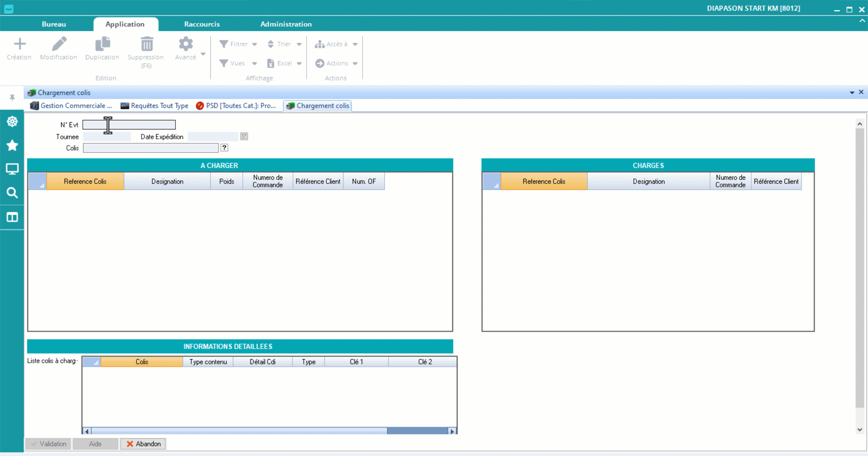Image resolution: width=868 pixels, height=456 pixels.
Task: Click the Abandon button
Action: [143, 444]
